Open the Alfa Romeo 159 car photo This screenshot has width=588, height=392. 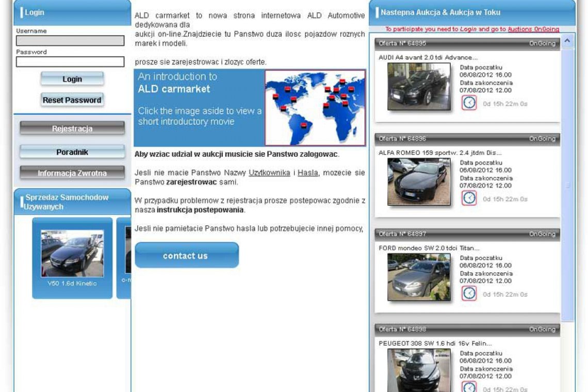point(418,182)
